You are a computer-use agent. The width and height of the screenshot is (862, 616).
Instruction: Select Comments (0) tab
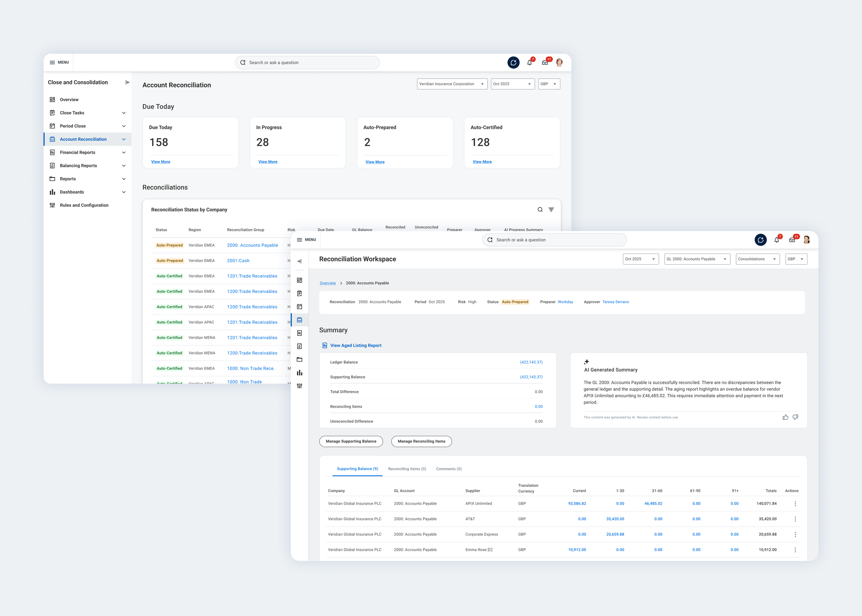(x=449, y=469)
